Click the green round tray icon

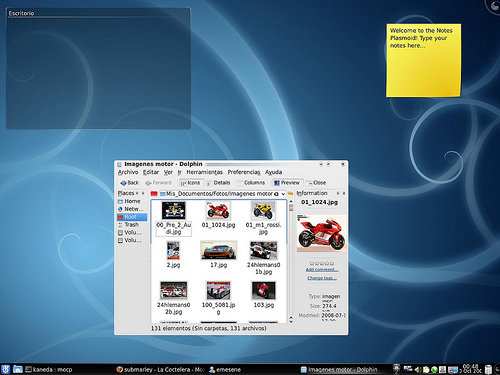point(434,369)
